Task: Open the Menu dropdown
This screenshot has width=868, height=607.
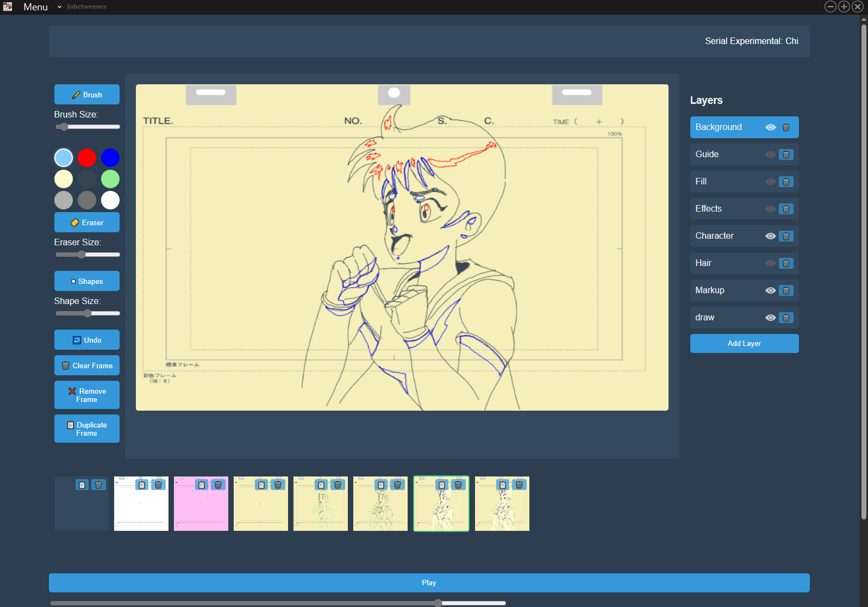Action: (42, 7)
